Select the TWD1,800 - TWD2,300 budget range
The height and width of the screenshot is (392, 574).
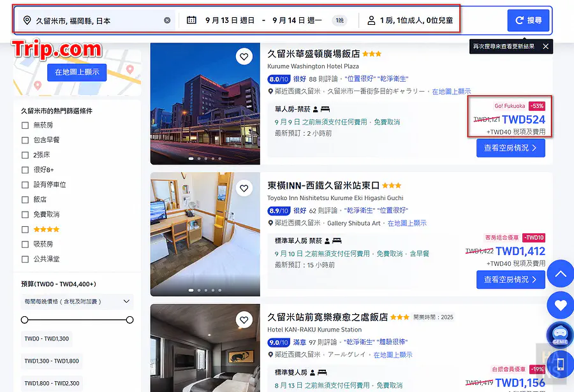pos(52,384)
